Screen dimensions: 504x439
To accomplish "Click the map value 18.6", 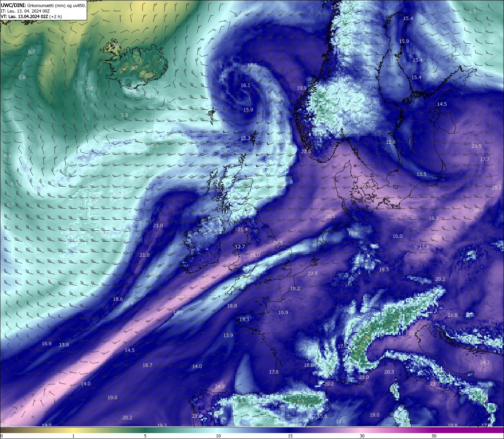I will click(x=118, y=299).
